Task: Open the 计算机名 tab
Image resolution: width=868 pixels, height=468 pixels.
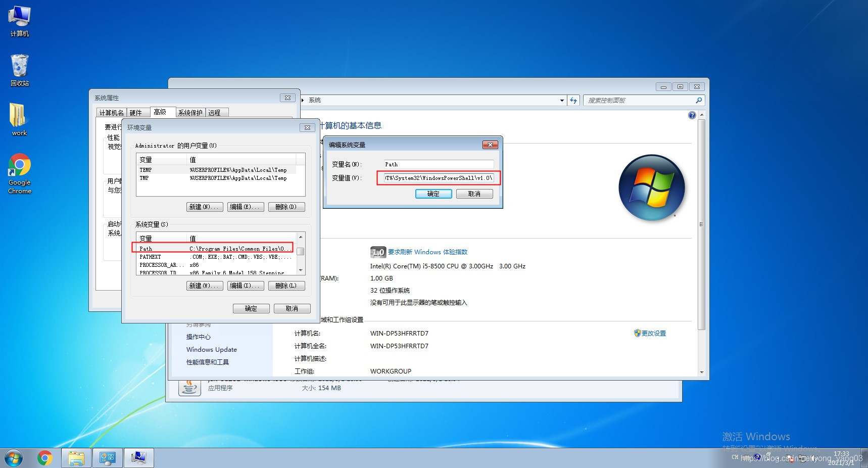Action: point(111,113)
